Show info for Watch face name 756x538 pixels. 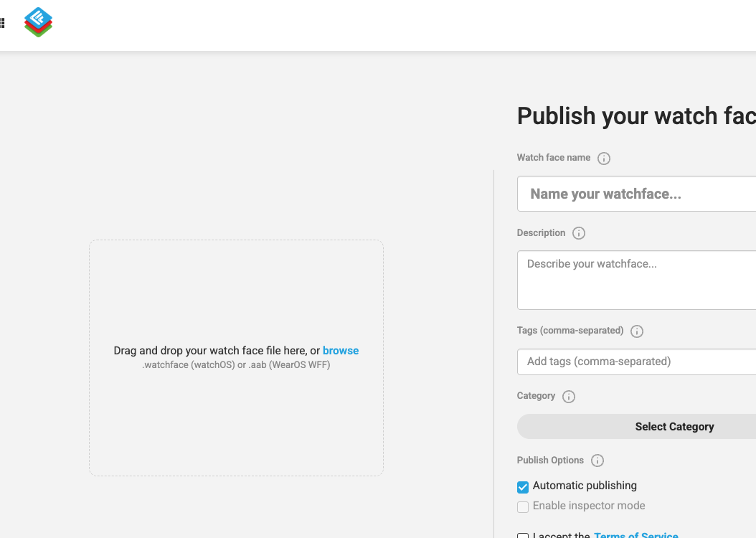(x=604, y=158)
